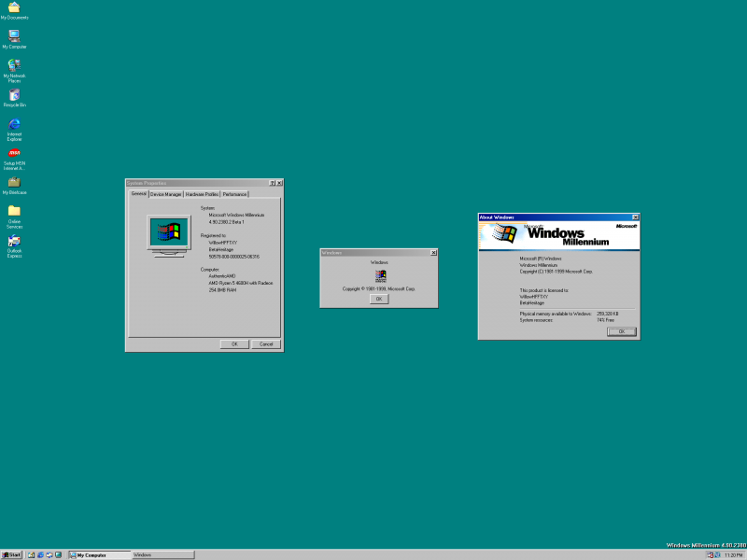747x560 pixels.
Task: Close the small Windows dialog
Action: pyautogui.click(x=433, y=253)
